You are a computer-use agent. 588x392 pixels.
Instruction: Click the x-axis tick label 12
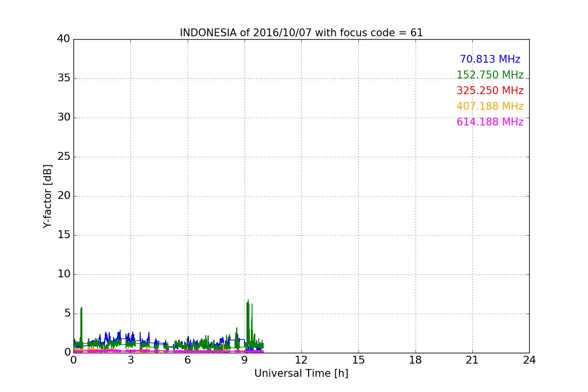[301, 360]
